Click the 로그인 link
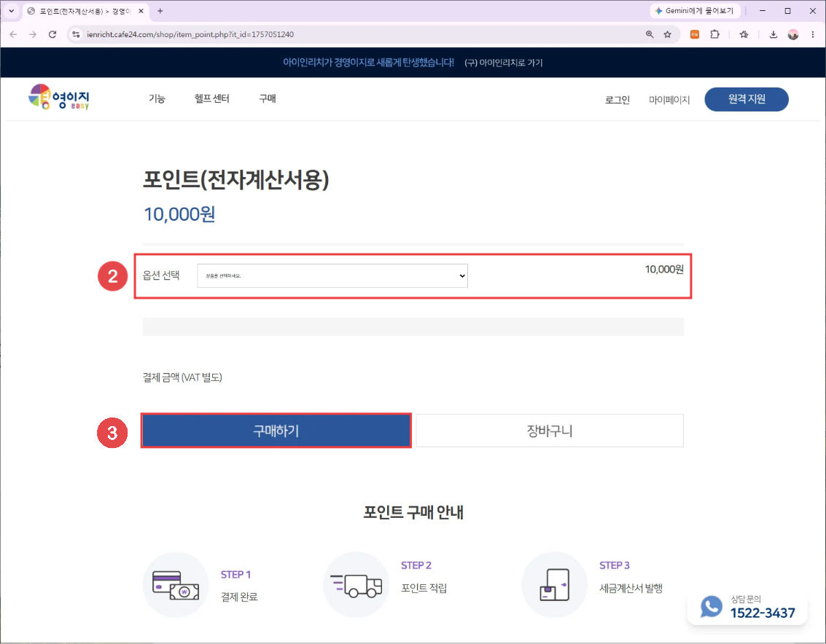This screenshot has height=644, width=826. [617, 100]
